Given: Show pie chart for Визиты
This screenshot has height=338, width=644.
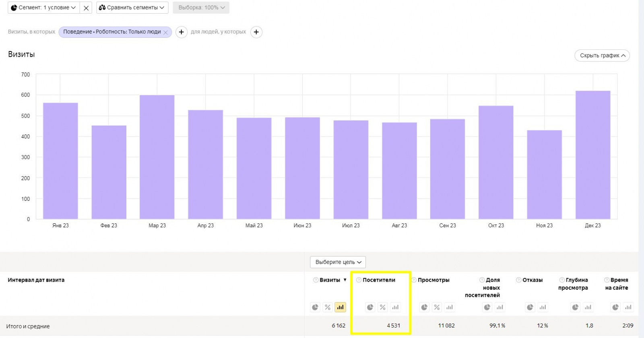Looking at the screenshot, I should pyautogui.click(x=315, y=307).
